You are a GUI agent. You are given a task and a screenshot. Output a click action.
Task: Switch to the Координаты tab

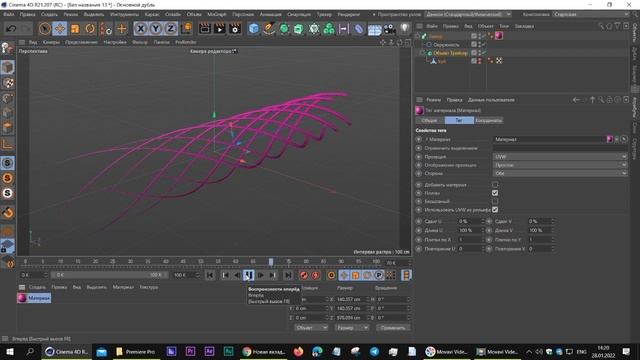(x=489, y=120)
